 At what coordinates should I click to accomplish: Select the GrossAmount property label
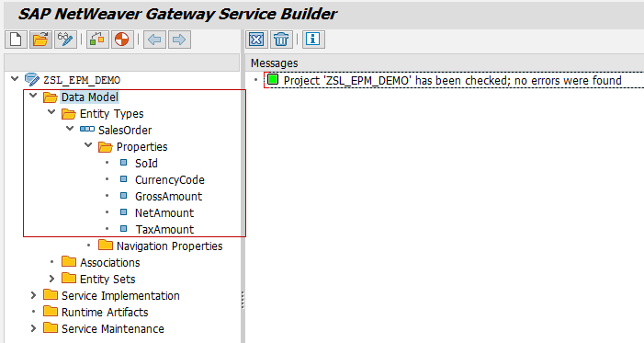[x=168, y=196]
